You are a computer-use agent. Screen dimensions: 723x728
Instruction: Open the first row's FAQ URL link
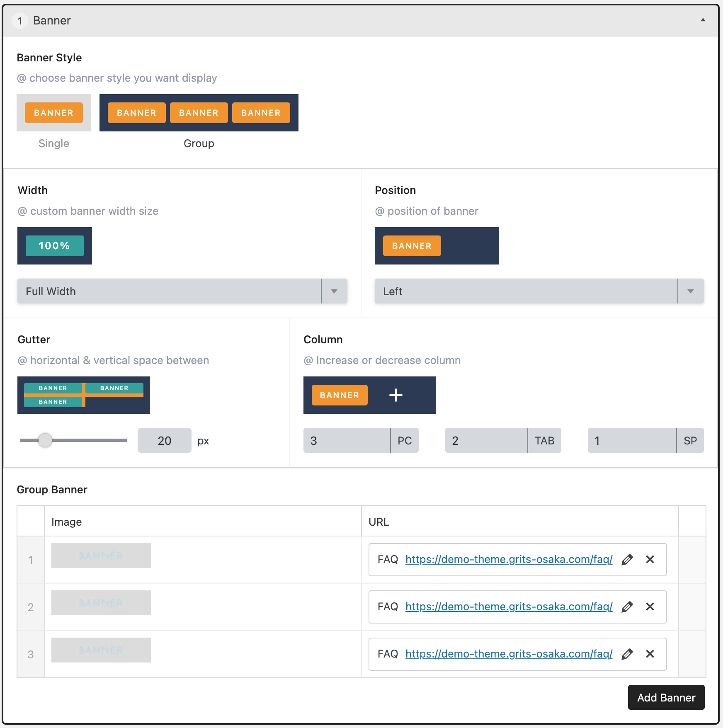[509, 560]
